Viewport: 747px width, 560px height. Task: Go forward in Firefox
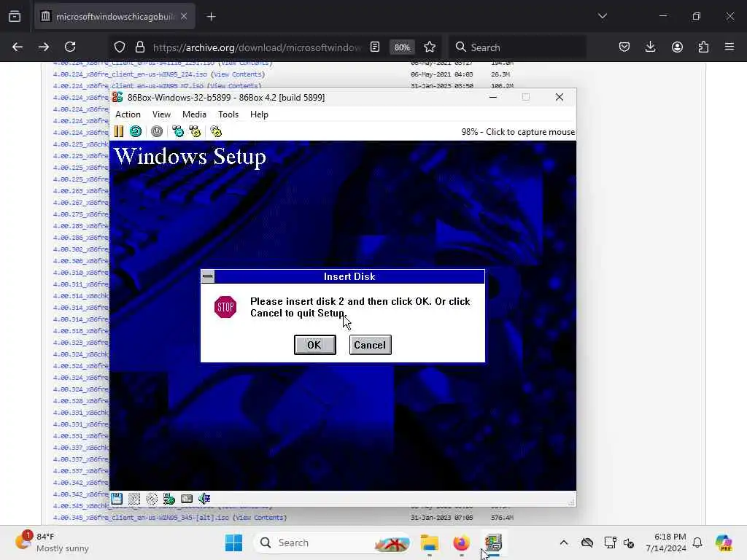44,47
